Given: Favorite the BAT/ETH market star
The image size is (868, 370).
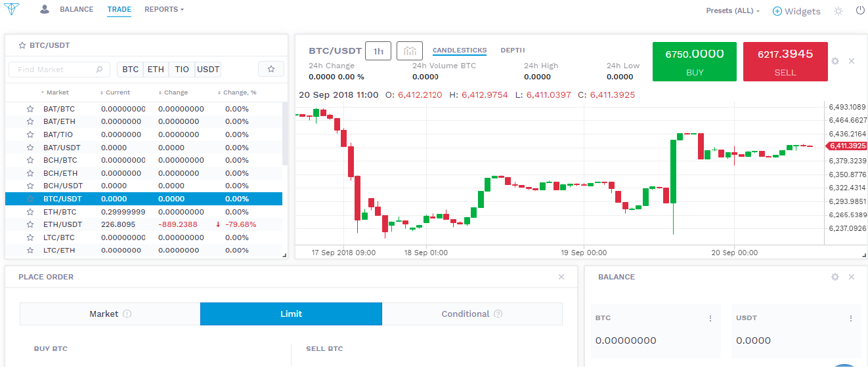Looking at the screenshot, I should (30, 122).
